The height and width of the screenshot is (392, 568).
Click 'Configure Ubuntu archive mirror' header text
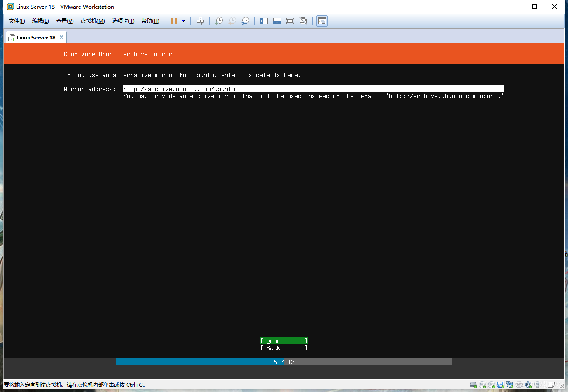point(118,54)
